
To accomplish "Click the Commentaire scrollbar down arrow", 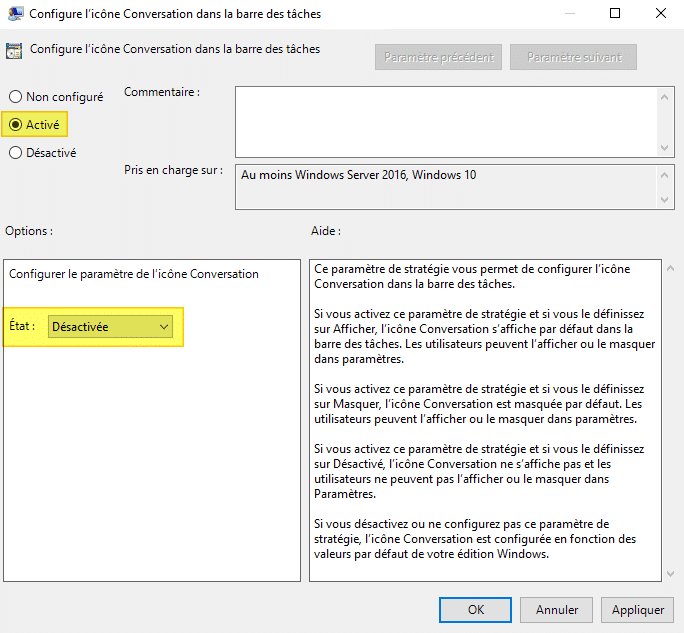I will click(x=664, y=147).
